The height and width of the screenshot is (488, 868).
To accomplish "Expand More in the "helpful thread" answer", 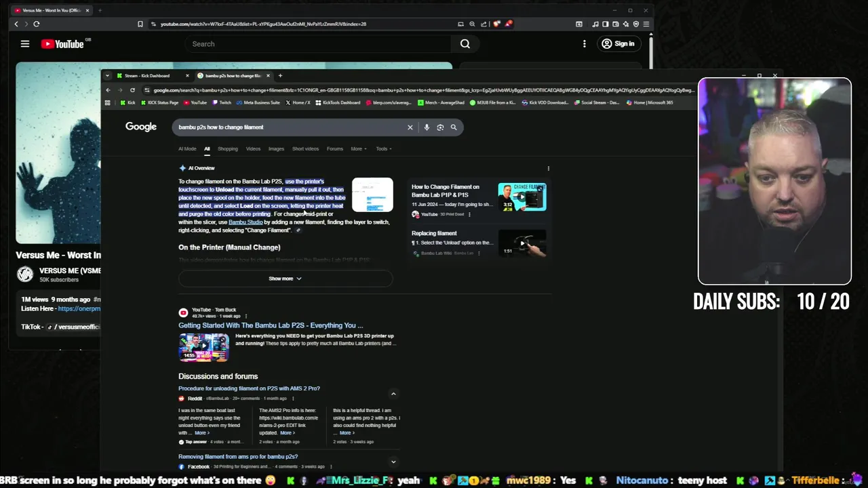I will pyautogui.click(x=346, y=433).
